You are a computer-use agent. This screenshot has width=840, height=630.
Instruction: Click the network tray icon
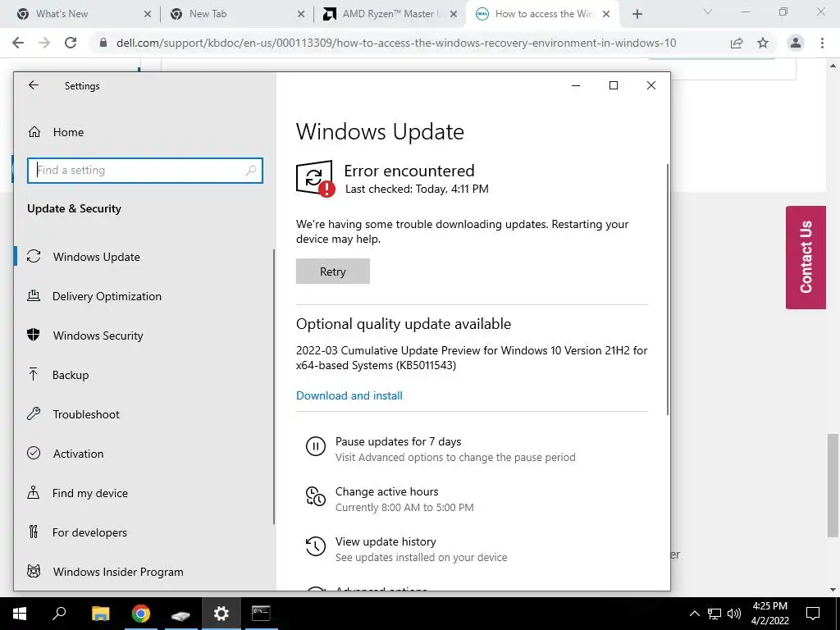[x=714, y=614]
